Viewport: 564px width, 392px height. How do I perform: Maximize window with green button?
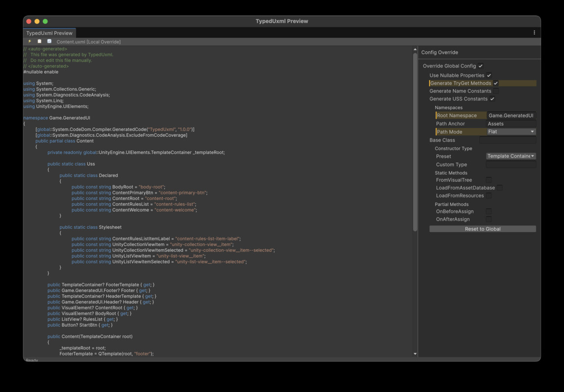(45, 21)
